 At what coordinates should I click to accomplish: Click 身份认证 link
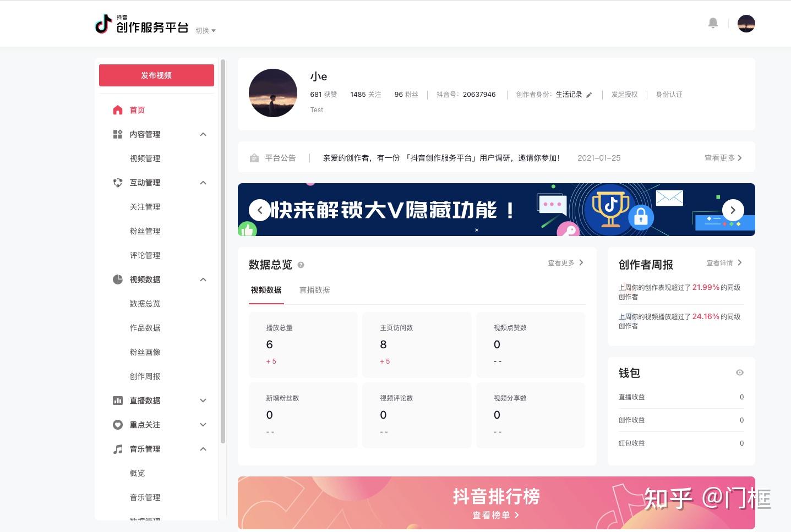pos(669,95)
